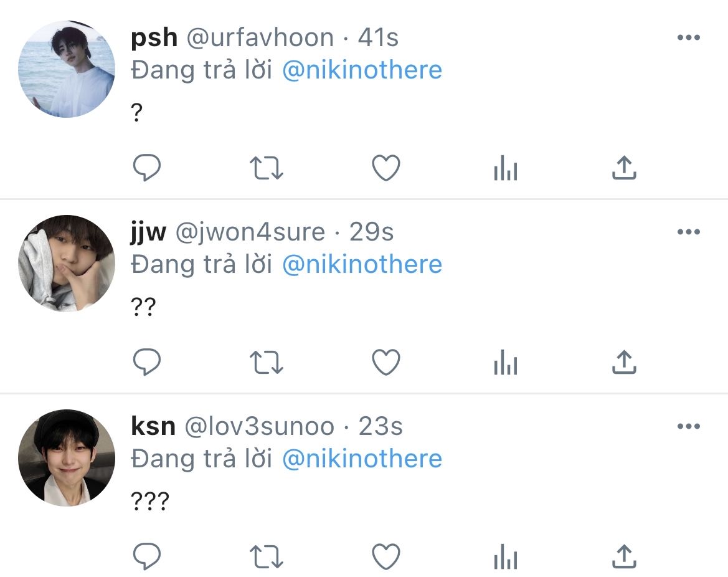Viewport: 728px width, 577px height.
Task: Share the tweet by @jwon4sure
Action: (624, 361)
